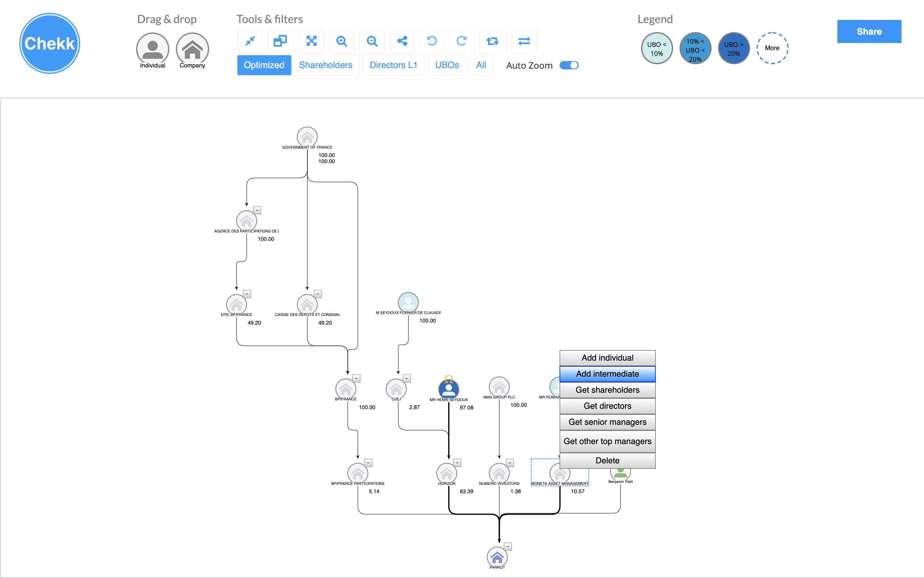This screenshot has height=578, width=924.
Task: Collapse the PARROT node
Action: 508,547
